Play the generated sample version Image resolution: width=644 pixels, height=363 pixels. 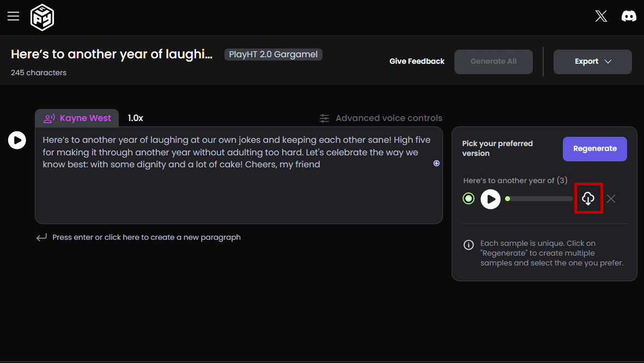coord(490,199)
